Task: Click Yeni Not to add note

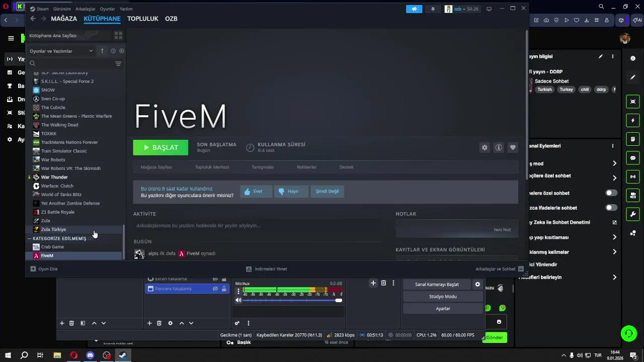Action: coord(502,230)
